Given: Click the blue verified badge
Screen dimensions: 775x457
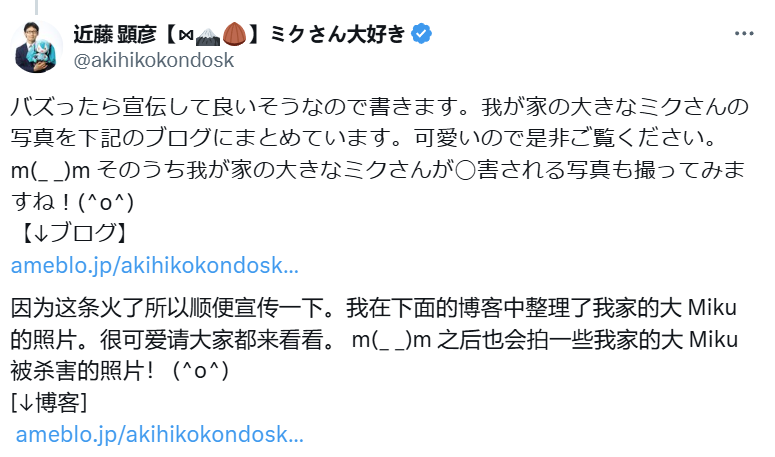Looking at the screenshot, I should click(x=422, y=34).
